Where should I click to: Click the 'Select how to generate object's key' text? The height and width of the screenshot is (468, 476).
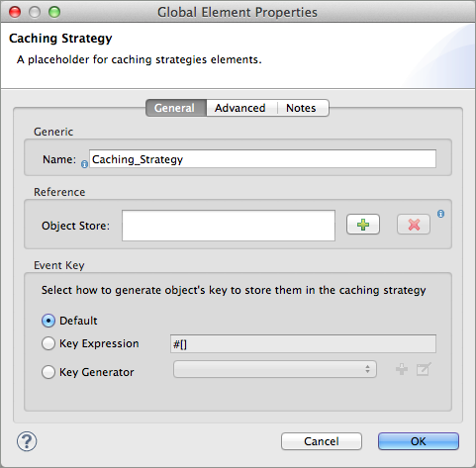point(234,290)
